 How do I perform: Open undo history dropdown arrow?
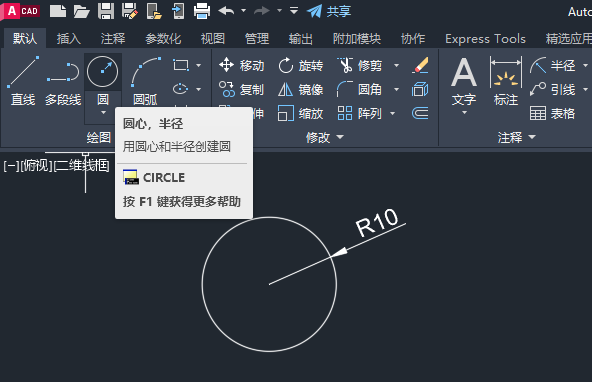[244, 11]
